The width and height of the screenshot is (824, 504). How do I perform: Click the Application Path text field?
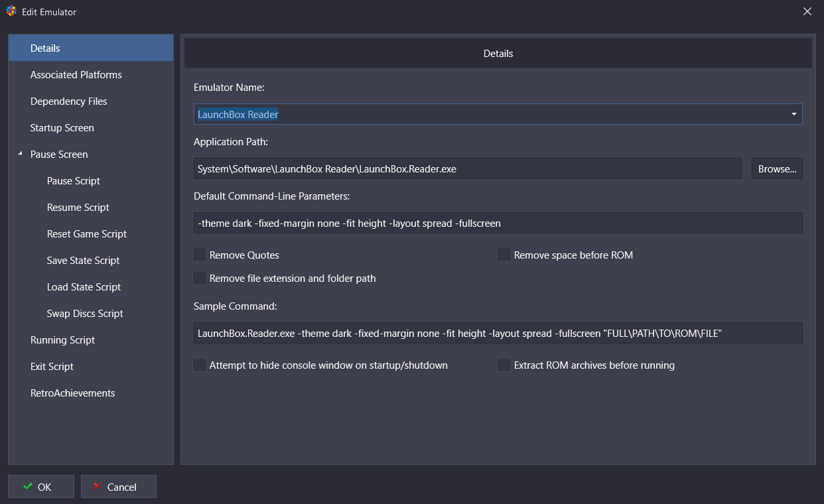coord(468,168)
